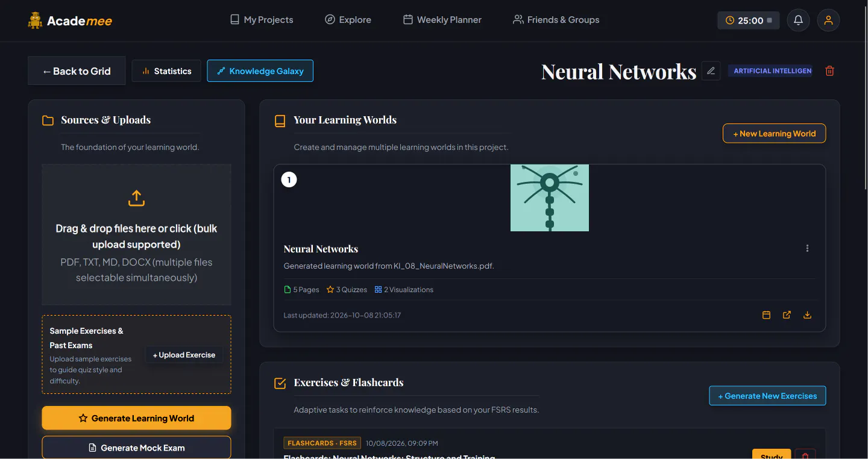Go to the Weekly Planner tab
Viewport: 868px width, 459px height.
pos(442,20)
